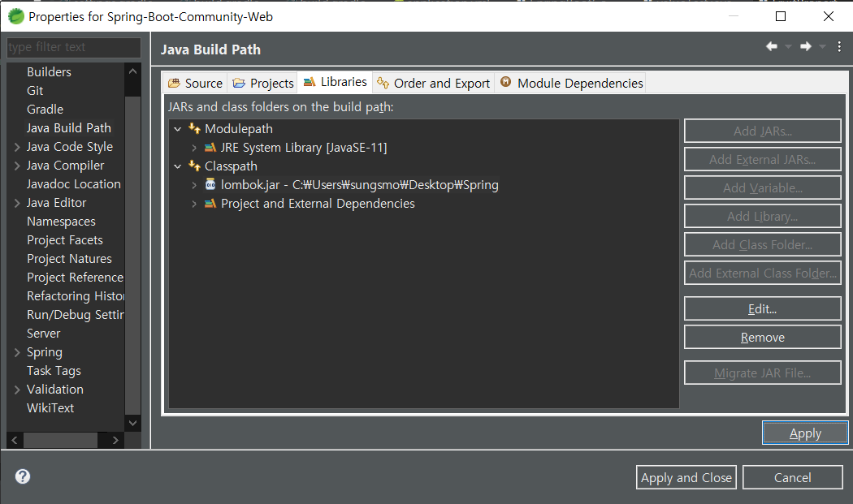Select Project References in sidebar
The height and width of the screenshot is (504, 853).
pyautogui.click(x=75, y=278)
